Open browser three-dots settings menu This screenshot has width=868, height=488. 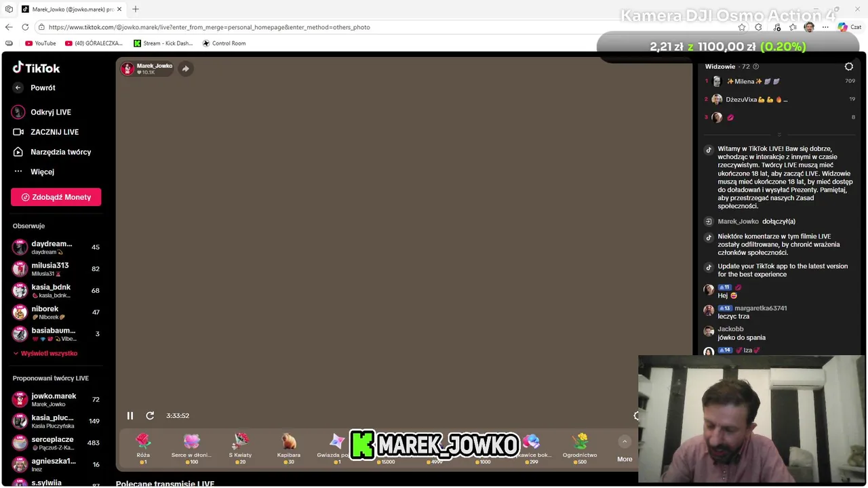click(x=825, y=27)
